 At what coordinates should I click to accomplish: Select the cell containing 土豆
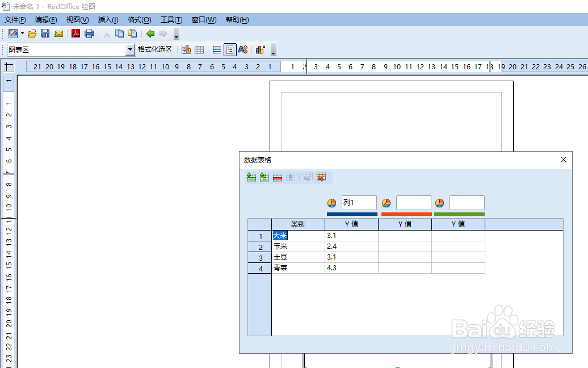[x=298, y=257]
